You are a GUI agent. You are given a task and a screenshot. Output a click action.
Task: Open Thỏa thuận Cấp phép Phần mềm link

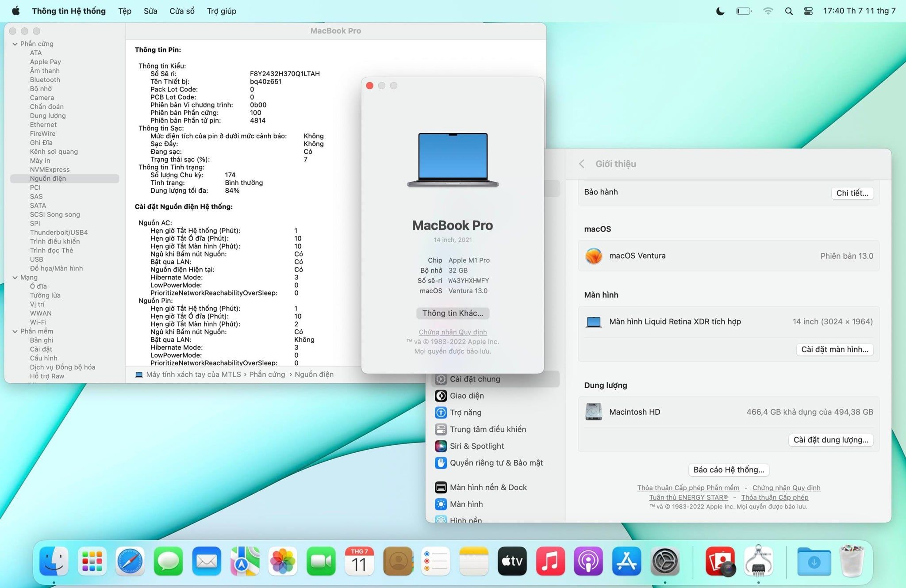(688, 488)
